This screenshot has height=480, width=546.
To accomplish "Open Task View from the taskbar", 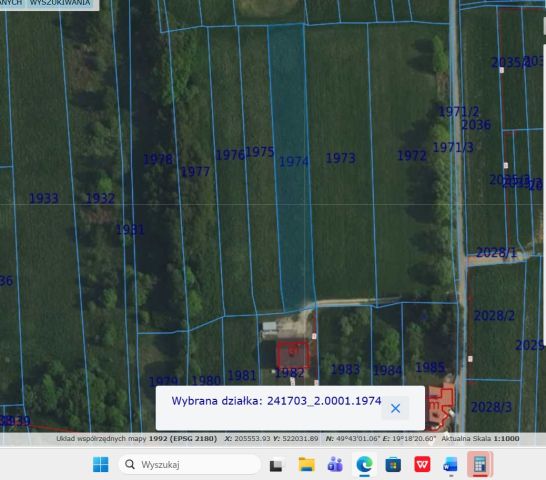I will 276,465.
